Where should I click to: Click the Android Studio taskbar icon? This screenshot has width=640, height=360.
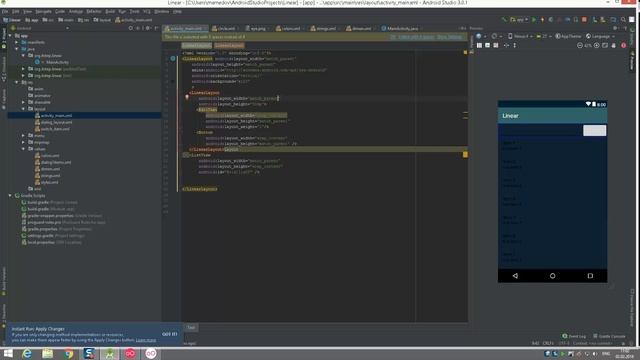109,353
